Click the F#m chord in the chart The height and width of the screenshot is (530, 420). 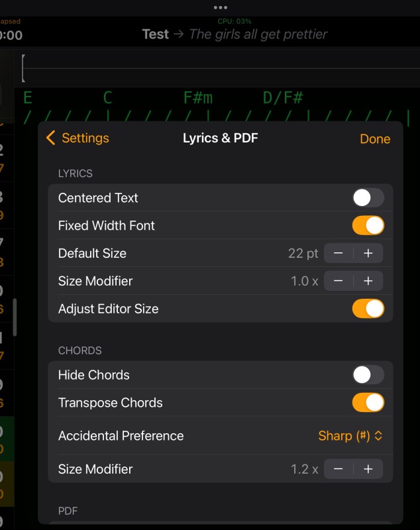click(198, 99)
